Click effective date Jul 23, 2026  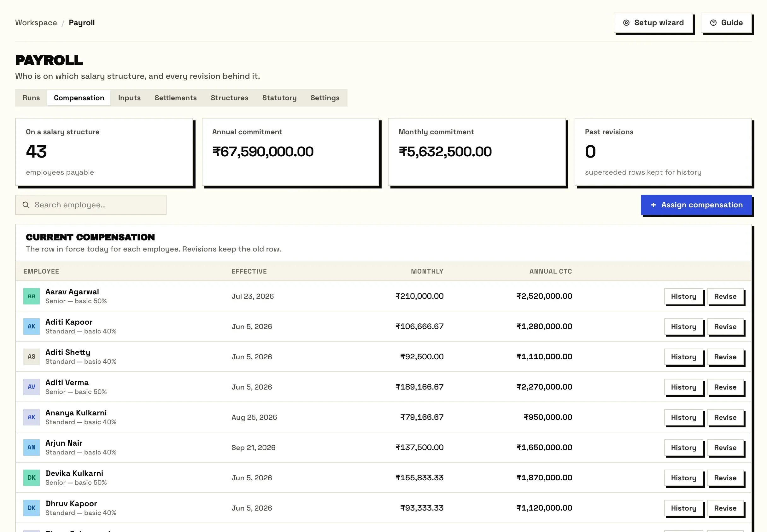pyautogui.click(x=252, y=296)
